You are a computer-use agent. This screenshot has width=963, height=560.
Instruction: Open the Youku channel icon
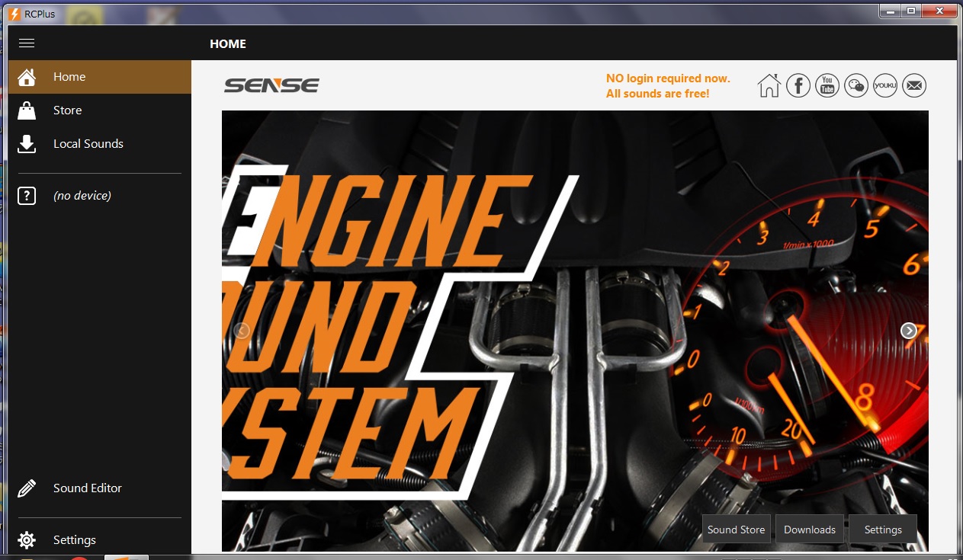tap(885, 85)
